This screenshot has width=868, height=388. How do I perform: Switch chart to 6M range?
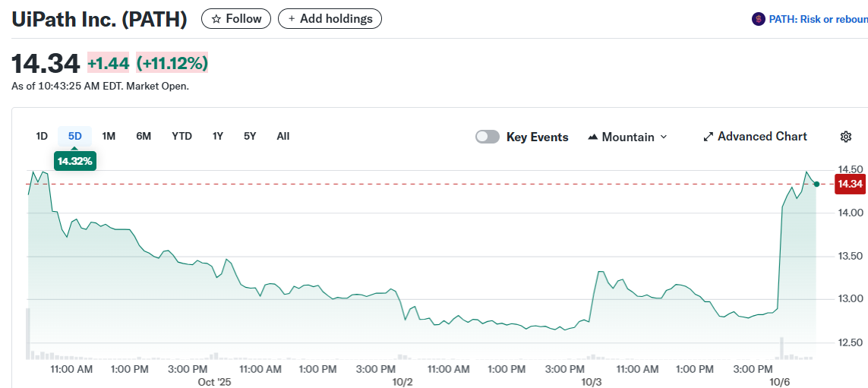(144, 137)
